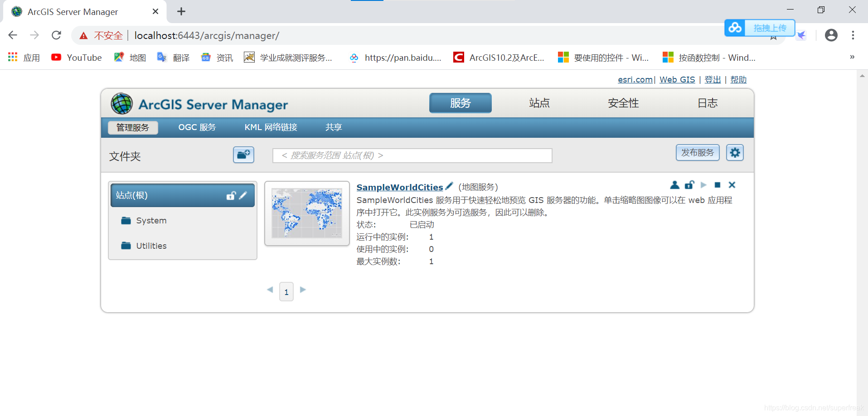Click the insecure warning triangle icon
This screenshot has height=416, width=868.
point(83,36)
